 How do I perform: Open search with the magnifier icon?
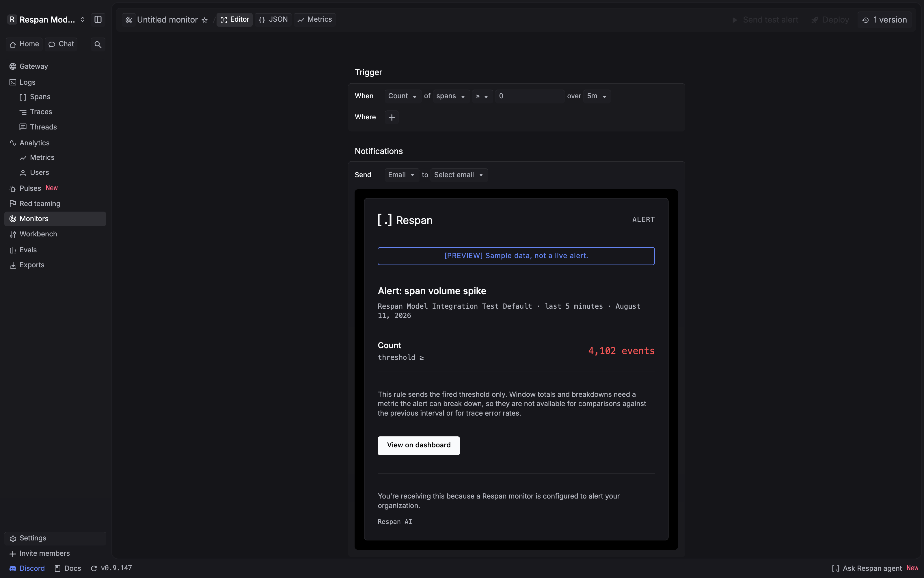(98, 44)
